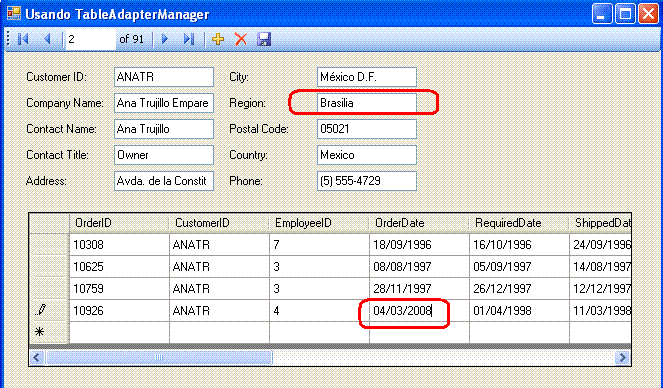Image resolution: width=663 pixels, height=388 pixels.
Task: Click OrderDate cell 28/11/1997
Action: coord(419,288)
